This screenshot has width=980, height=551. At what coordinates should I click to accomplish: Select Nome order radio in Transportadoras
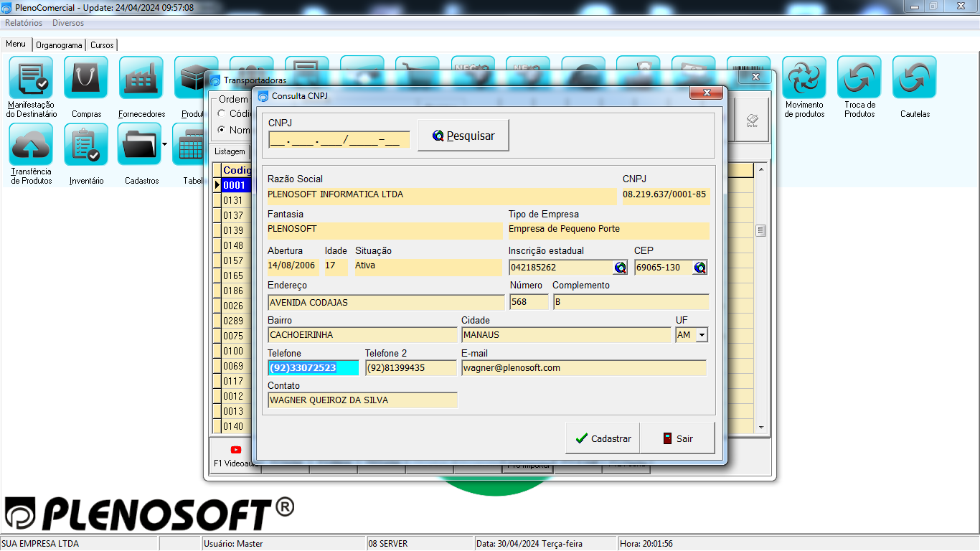coord(222,130)
